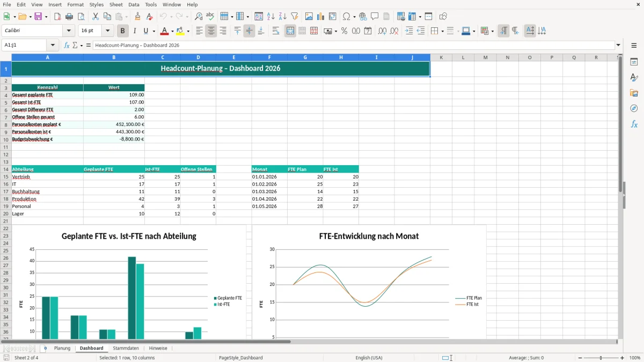
Task: Switch to the Hinweise sheet tab
Action: pos(158,348)
